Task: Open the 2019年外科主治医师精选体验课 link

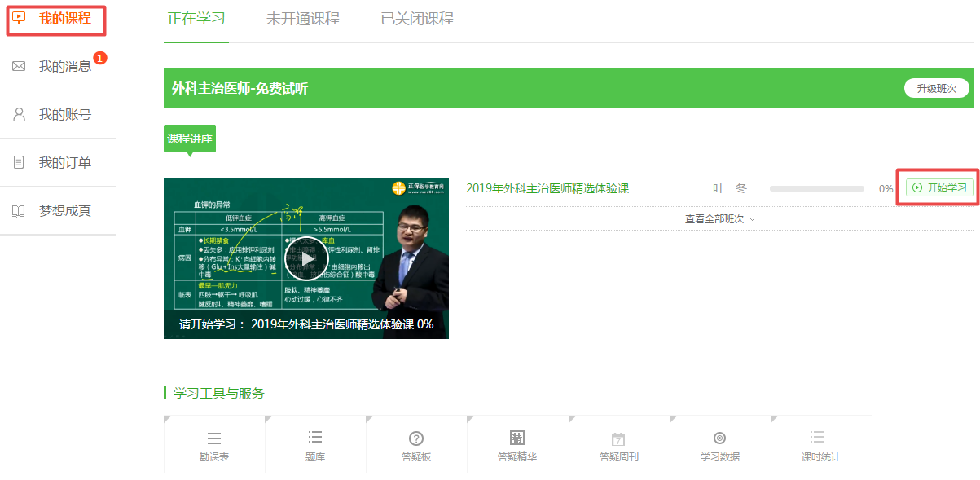Action: click(547, 188)
